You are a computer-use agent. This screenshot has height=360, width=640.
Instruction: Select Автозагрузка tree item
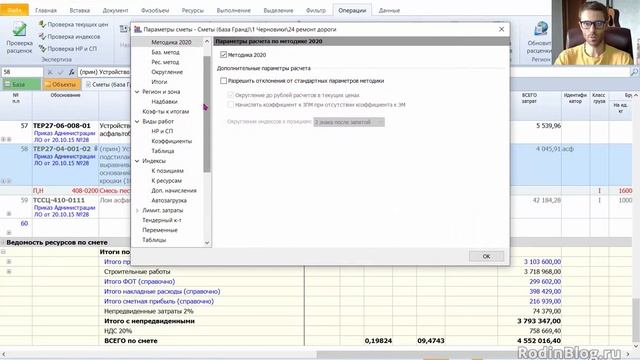pos(169,200)
